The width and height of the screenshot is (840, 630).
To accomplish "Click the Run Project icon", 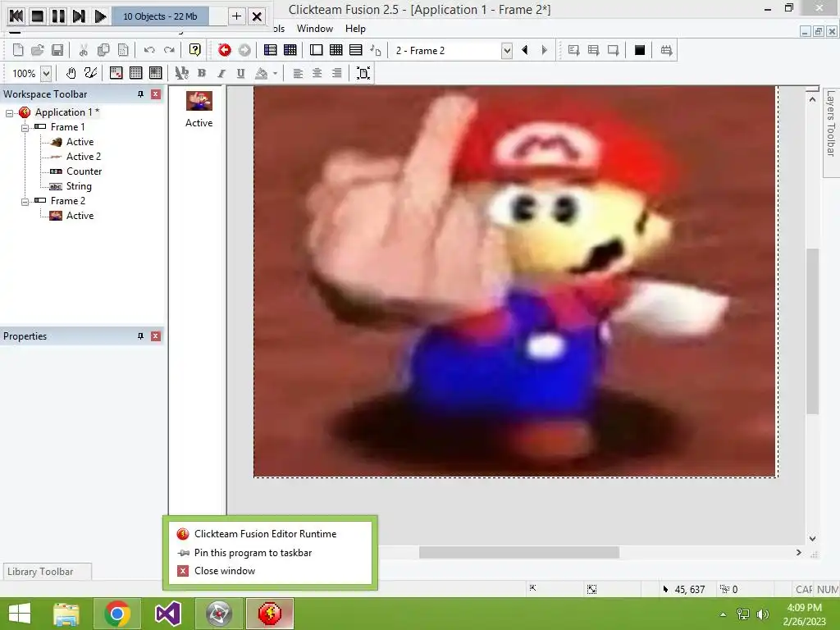I will click(x=573, y=50).
